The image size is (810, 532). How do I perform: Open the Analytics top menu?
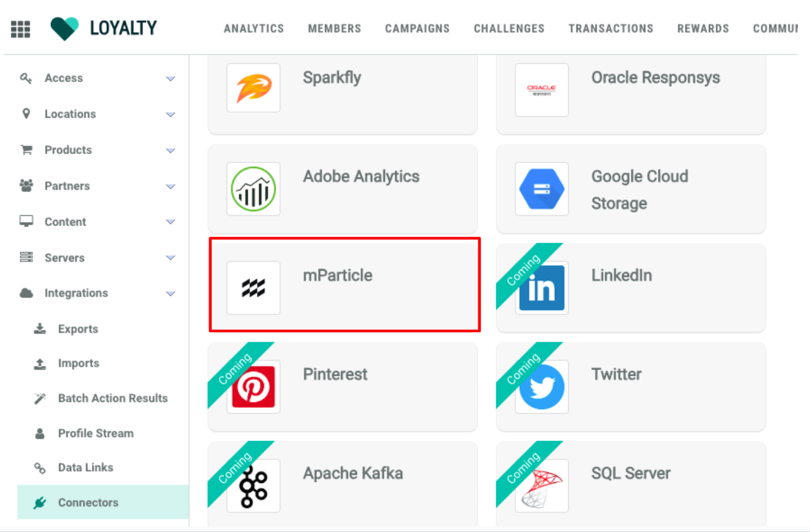(x=254, y=29)
